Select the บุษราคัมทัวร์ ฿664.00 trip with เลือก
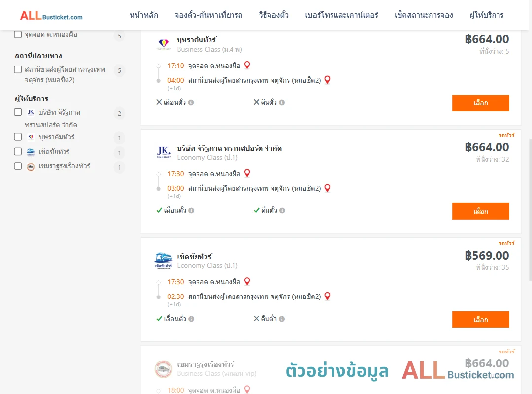This screenshot has height=394, width=532. coord(480,103)
